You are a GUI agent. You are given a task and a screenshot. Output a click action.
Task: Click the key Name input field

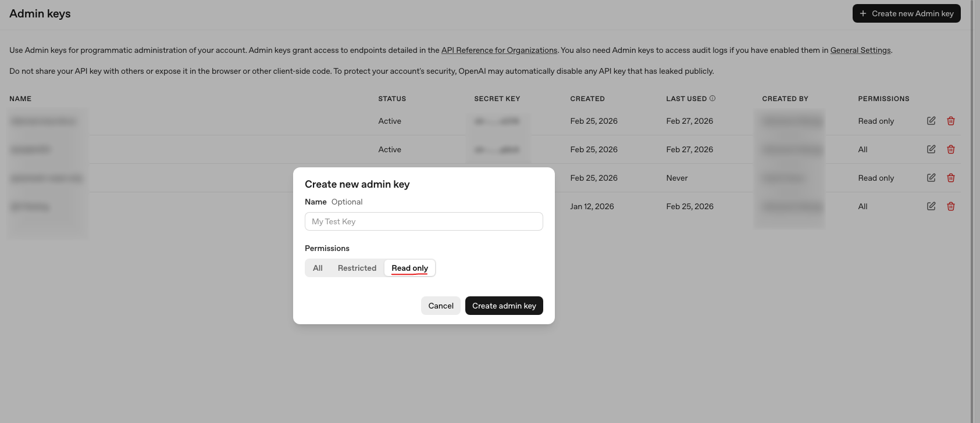[423, 221]
